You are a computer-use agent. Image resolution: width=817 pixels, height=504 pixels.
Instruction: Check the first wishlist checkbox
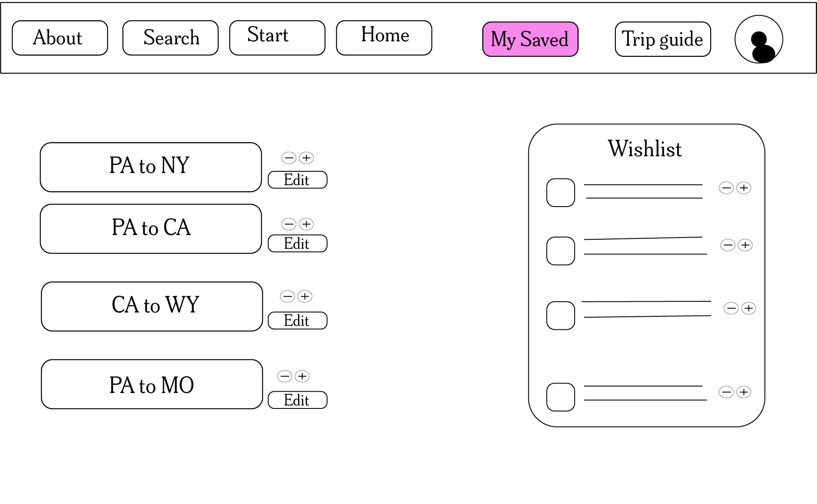(x=560, y=193)
